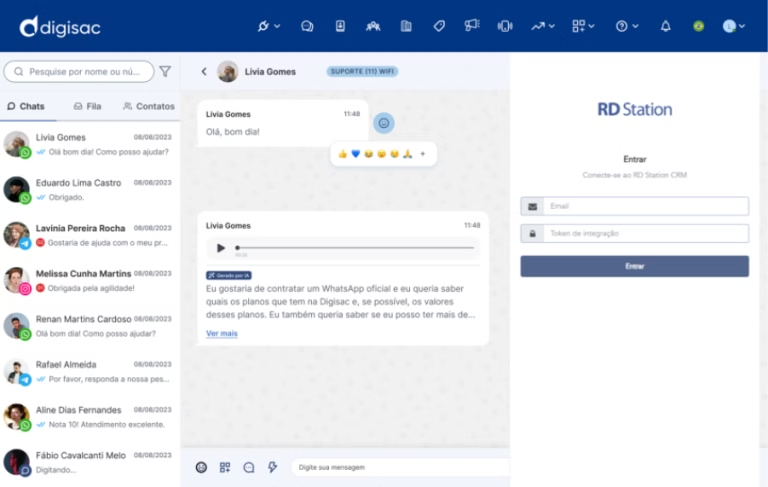This screenshot has height=487, width=768.
Task: Open the user avatar profile dropdown
Action: click(734, 26)
